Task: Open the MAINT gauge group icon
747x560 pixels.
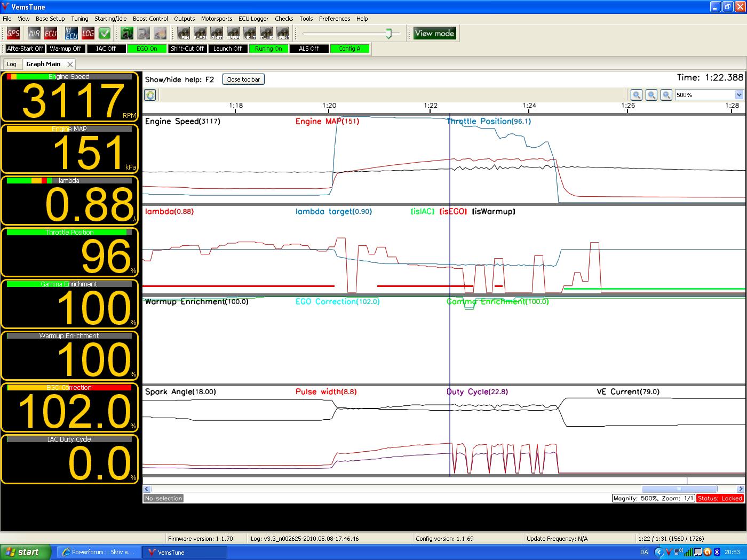Action: [283, 34]
